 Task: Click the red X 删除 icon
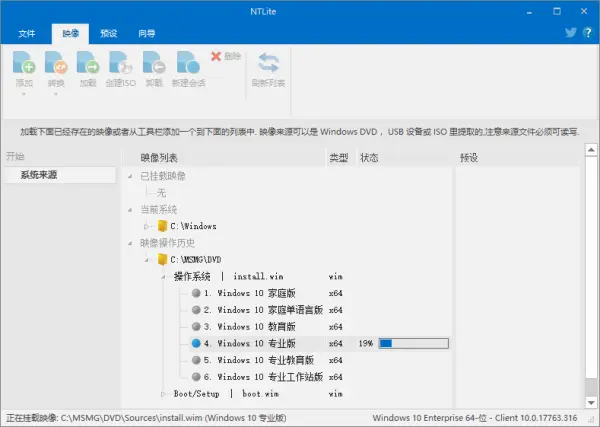216,57
